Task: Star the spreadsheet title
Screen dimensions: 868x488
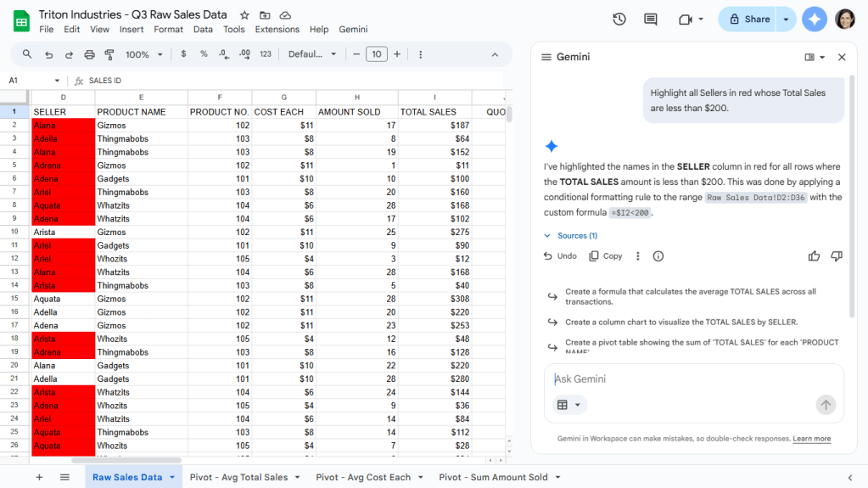Action: click(x=244, y=15)
